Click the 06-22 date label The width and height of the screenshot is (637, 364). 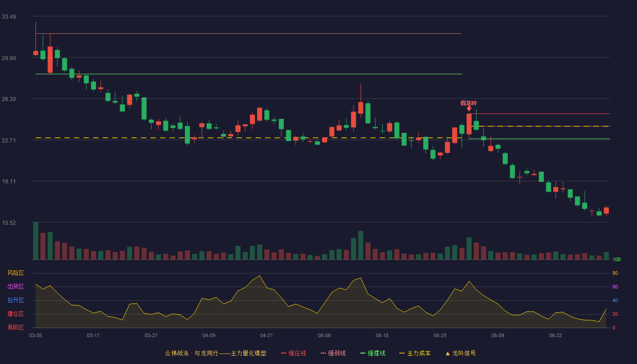pyautogui.click(x=556, y=335)
